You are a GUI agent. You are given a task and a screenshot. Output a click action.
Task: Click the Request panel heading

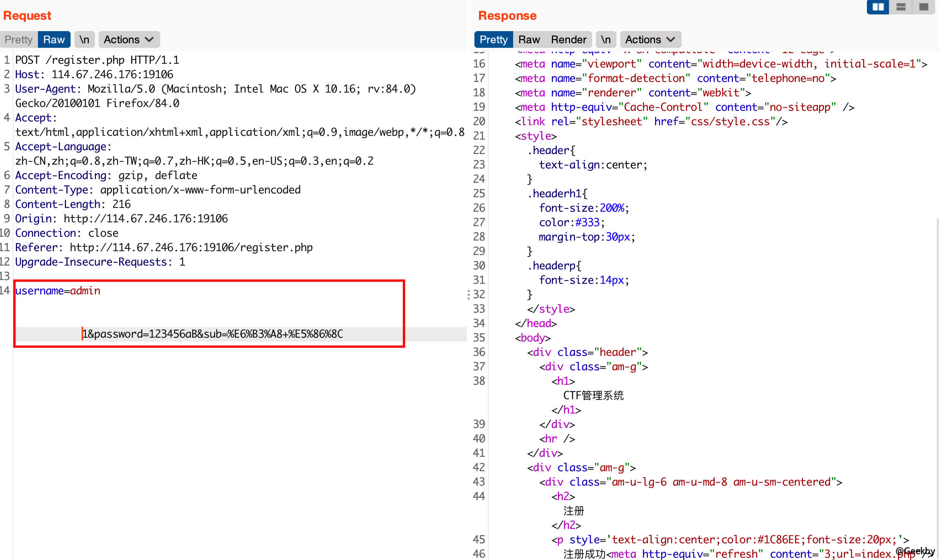27,16
